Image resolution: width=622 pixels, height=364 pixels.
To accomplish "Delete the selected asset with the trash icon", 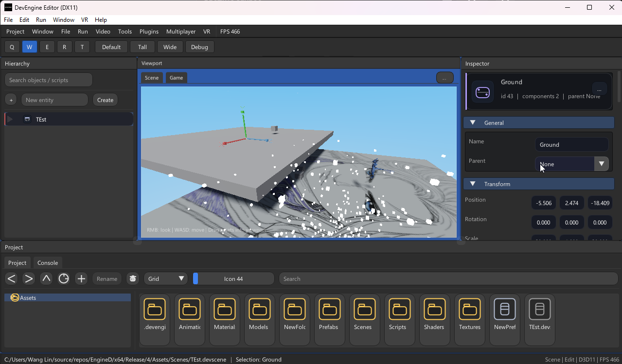I will click(133, 278).
